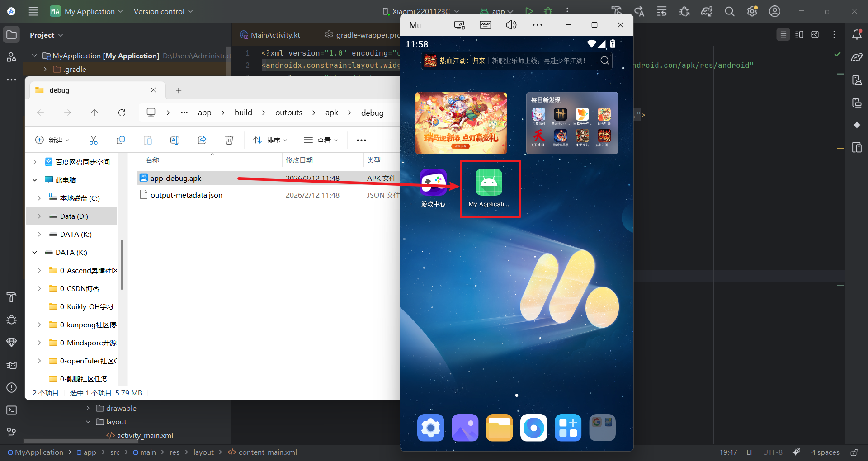Click the Run app play button
This screenshot has height=461, width=868.
pos(529,11)
